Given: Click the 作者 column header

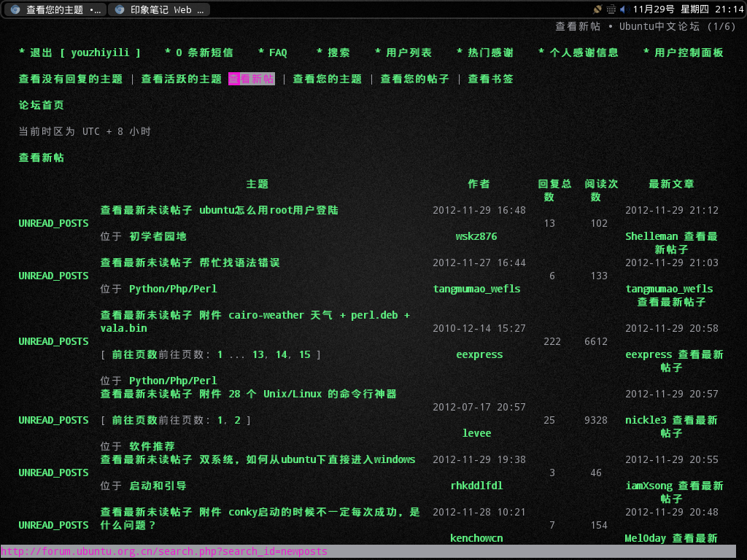Looking at the screenshot, I should click(479, 184).
